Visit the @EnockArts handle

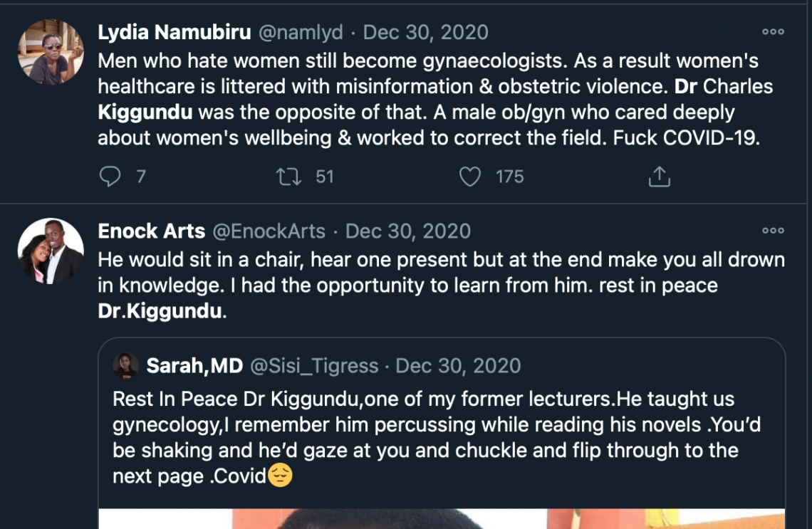[x=269, y=231]
